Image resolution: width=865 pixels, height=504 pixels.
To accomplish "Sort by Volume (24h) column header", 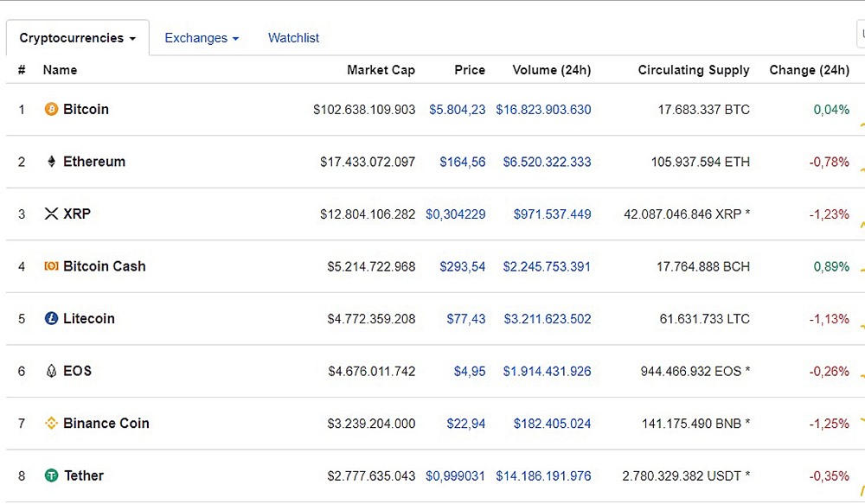I will 551,70.
